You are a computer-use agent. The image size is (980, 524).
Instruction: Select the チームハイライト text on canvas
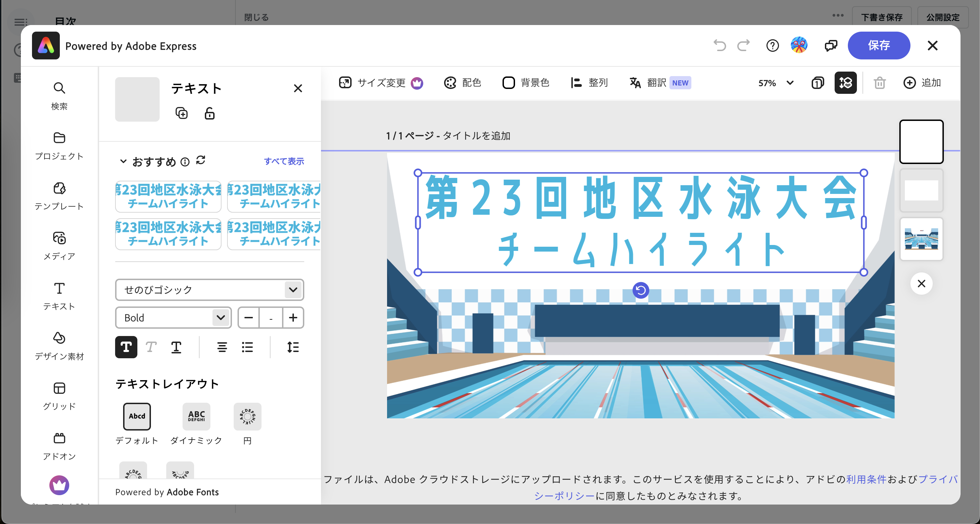[641, 249]
